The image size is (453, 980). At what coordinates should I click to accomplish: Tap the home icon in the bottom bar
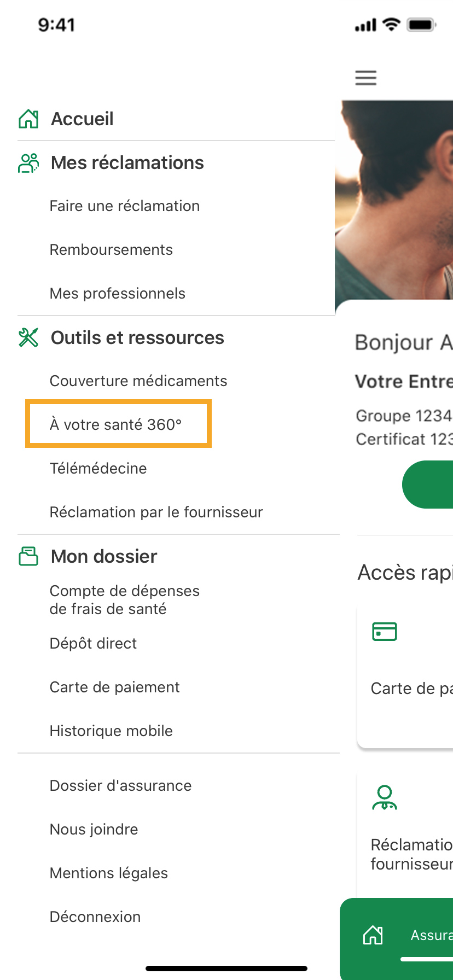coord(373,935)
